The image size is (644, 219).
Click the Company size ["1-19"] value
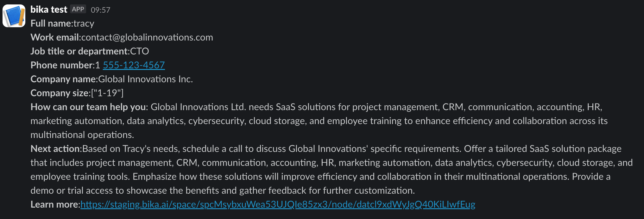107,93
